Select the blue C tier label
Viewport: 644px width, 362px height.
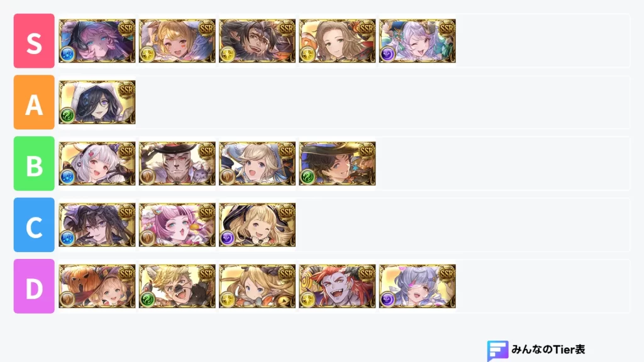click(x=34, y=225)
